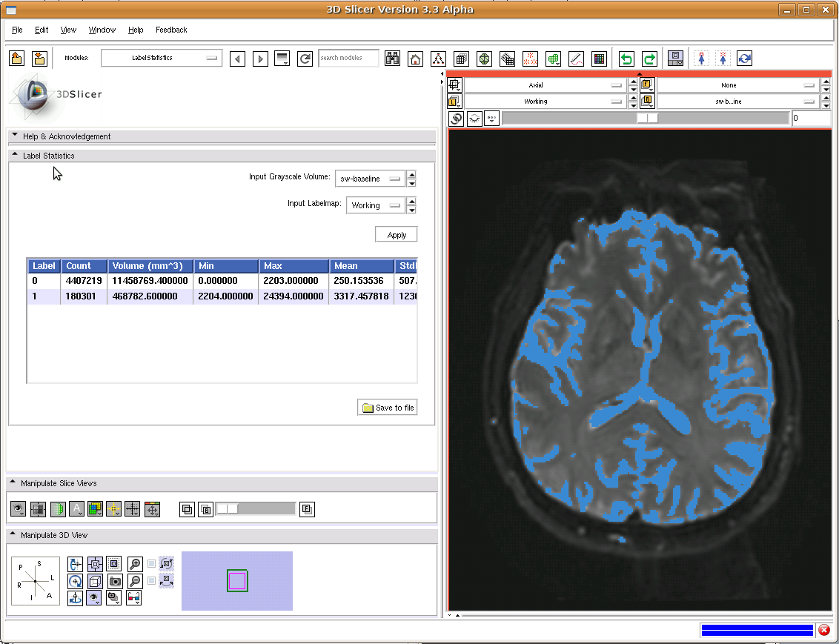
Task: Click the yellow crosshair icon in Slice Views
Action: 114,509
